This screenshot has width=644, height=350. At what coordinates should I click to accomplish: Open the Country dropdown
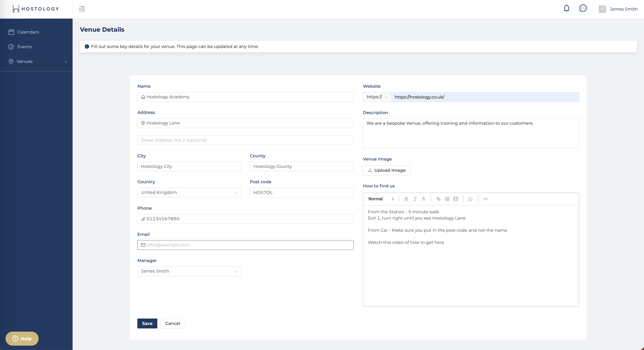[x=189, y=192]
